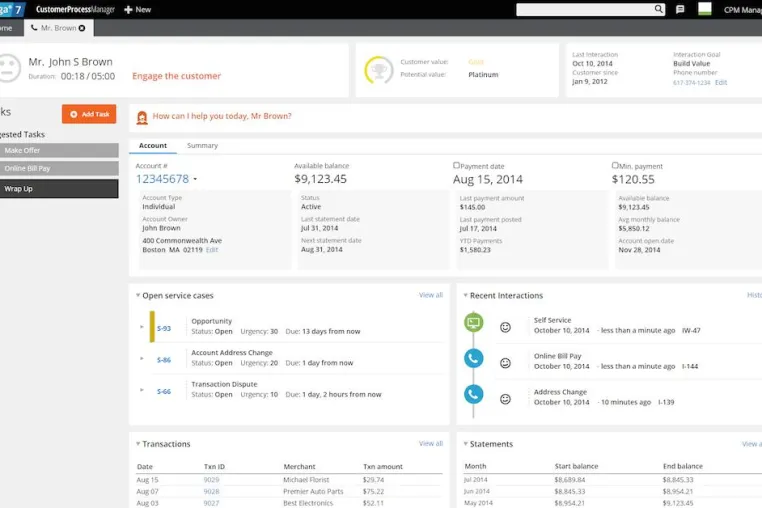The height and width of the screenshot is (508, 762).
Task: Click the How can I help greeting
Action: click(222, 116)
